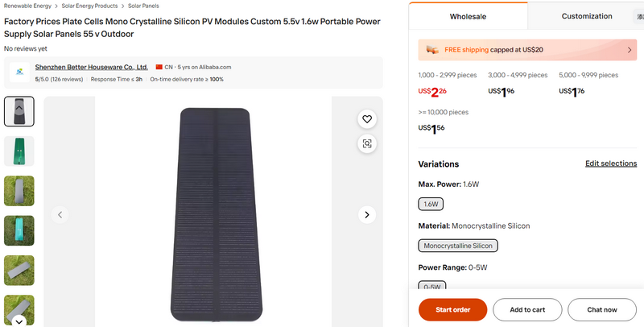Open Chat now with supplier

pos(601,309)
